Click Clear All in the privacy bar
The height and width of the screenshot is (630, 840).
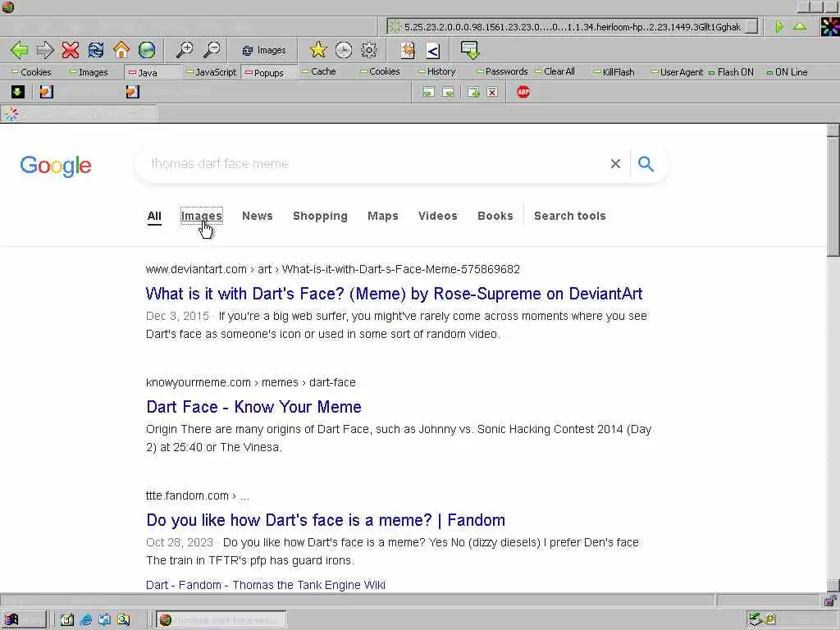(x=555, y=72)
